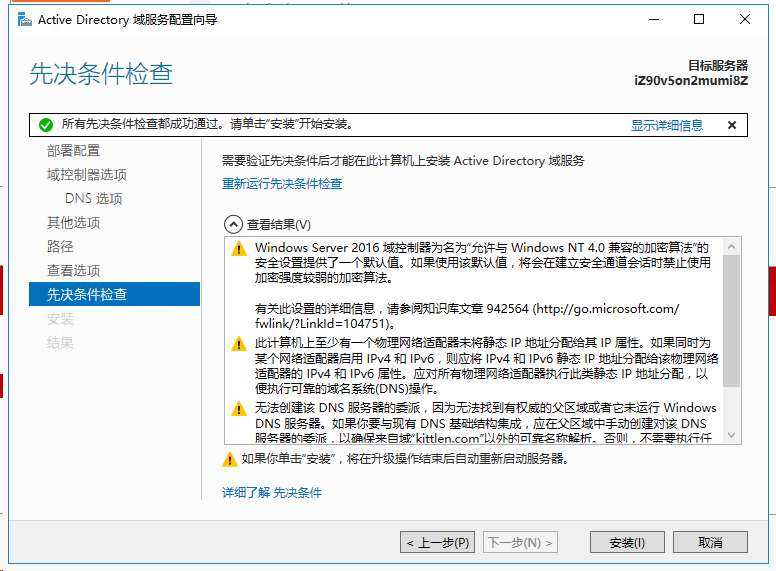Image resolution: width=776 pixels, height=571 pixels.
Task: Go to 部署配置 step in sidebar
Action: [73, 150]
